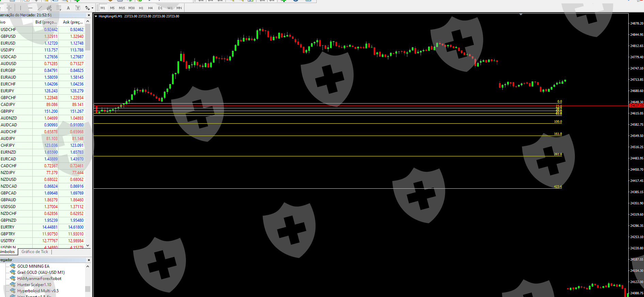Select the trendline drawing tool
Screen dimensions: 644x297
pyautogui.click(x=40, y=8)
